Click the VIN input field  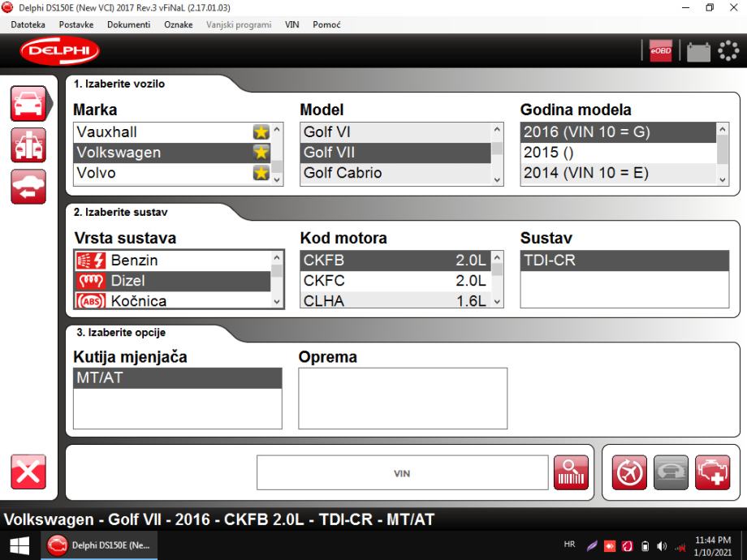point(402,473)
